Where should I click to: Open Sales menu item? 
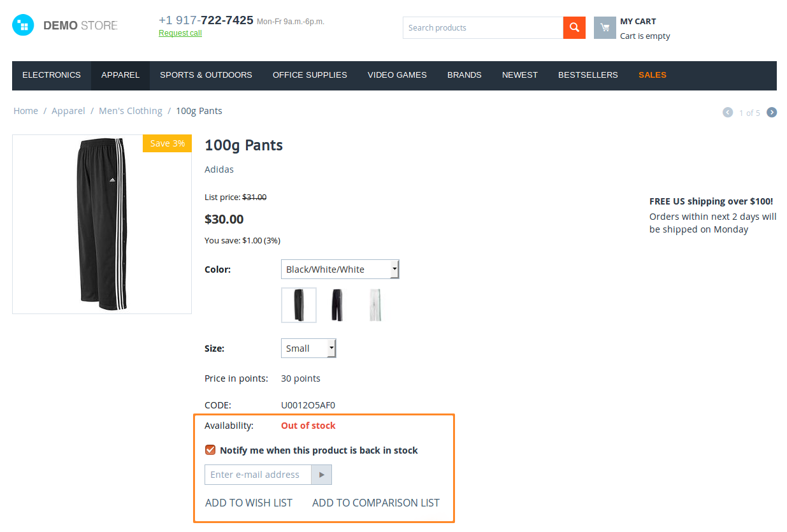[x=653, y=75]
